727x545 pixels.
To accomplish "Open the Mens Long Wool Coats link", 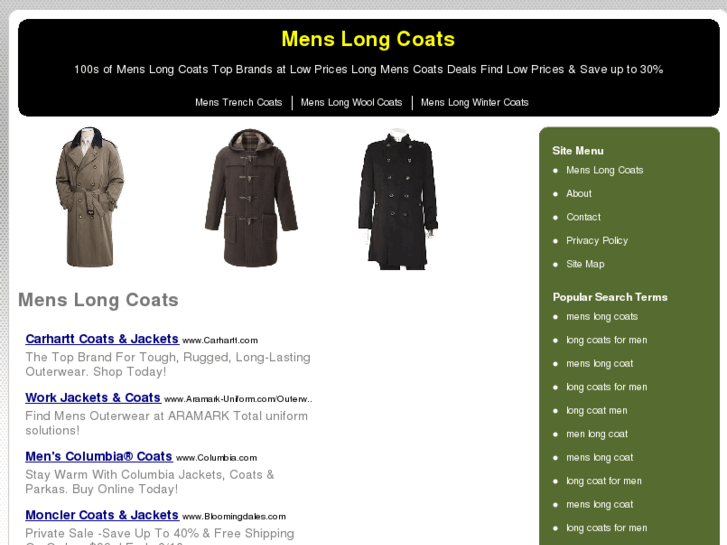I will point(351,103).
